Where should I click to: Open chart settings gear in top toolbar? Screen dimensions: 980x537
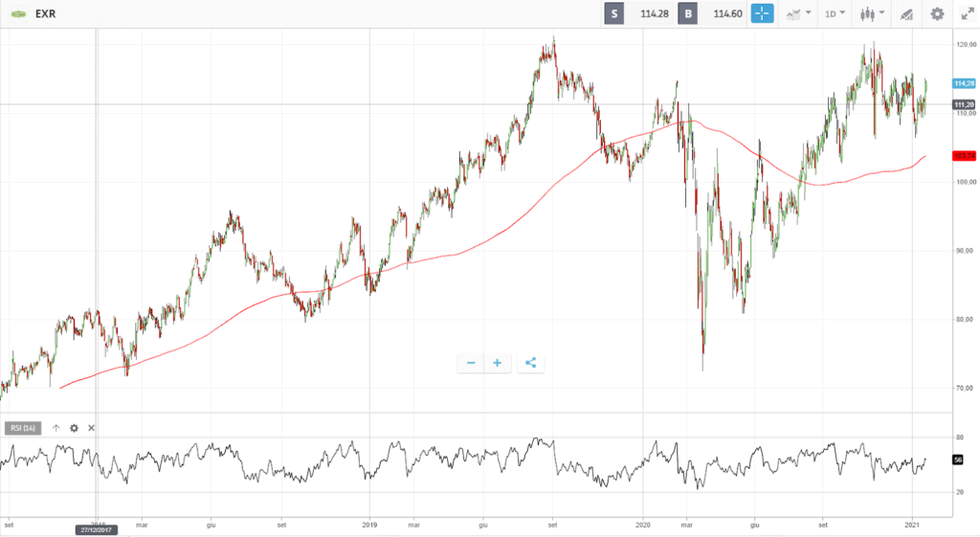pos(937,13)
